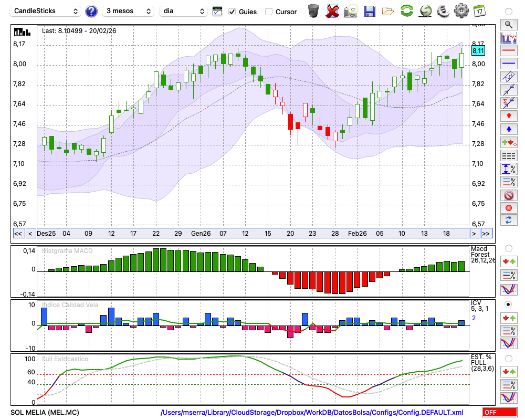Click the >> fast-forward timeline button
Image resolution: width=525 pixels, height=420 pixels.
click(486, 233)
